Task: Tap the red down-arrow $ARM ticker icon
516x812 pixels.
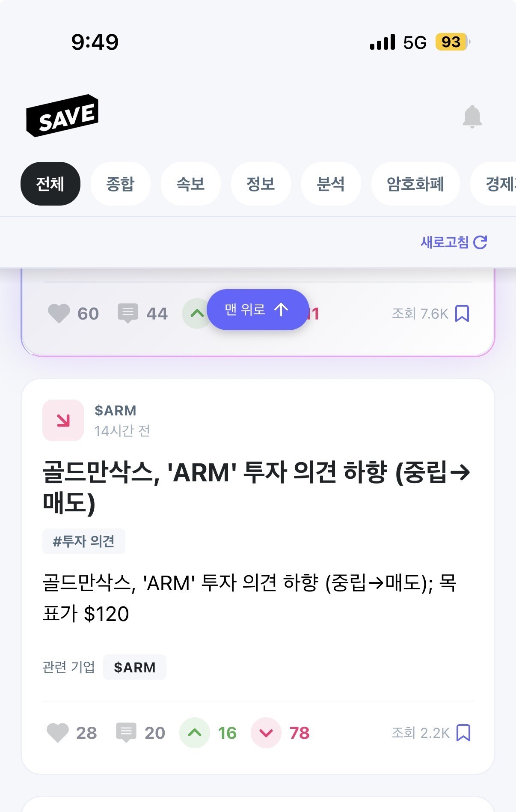Action: pos(63,420)
